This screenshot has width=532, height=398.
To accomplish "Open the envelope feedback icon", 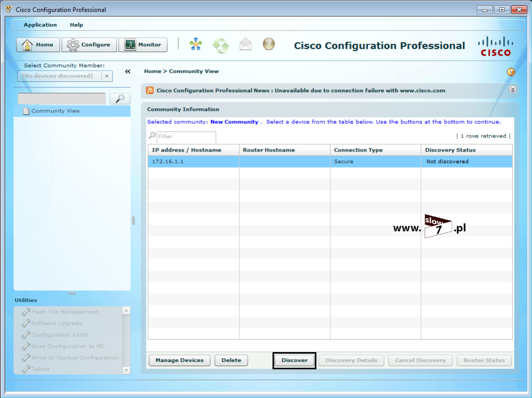I will (x=246, y=44).
